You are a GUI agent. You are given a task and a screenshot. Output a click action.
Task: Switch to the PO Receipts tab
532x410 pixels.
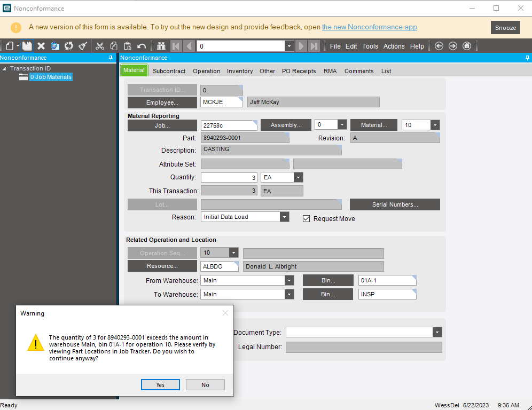tap(299, 71)
